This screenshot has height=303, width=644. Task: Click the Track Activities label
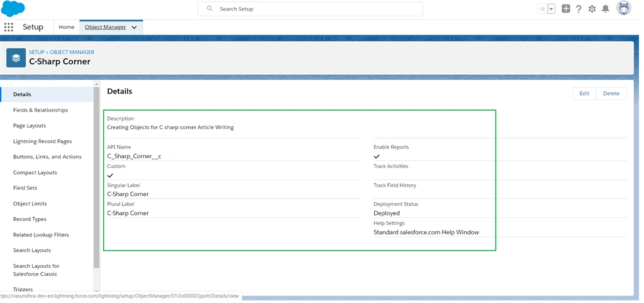tap(391, 167)
